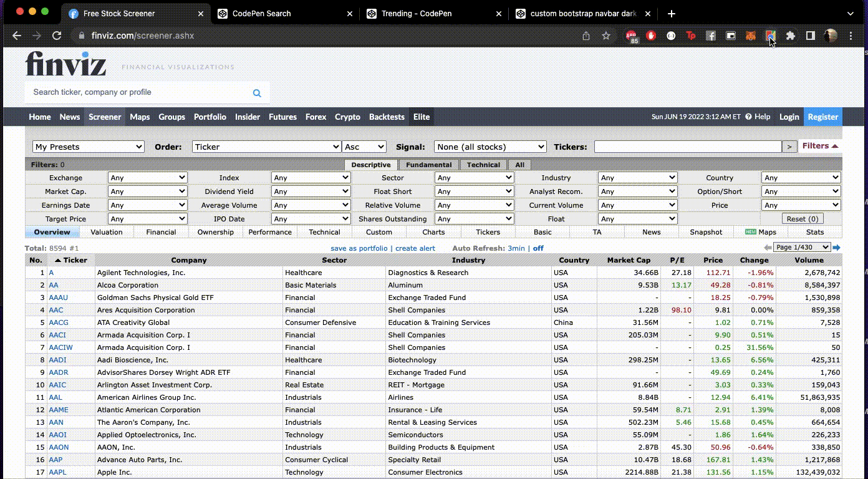
Task: Click the tickers go arrow button
Action: coord(789,147)
